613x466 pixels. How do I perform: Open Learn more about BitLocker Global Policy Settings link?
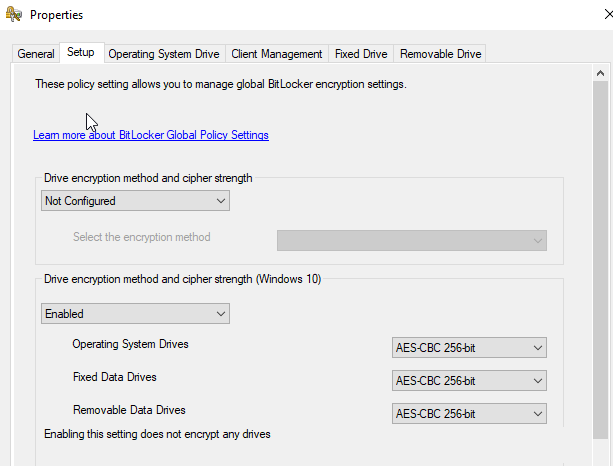(x=151, y=135)
